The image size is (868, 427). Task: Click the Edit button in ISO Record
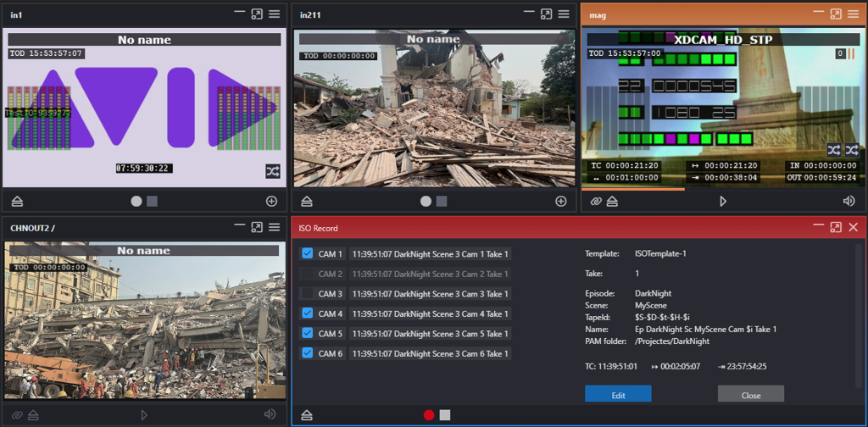(x=618, y=395)
